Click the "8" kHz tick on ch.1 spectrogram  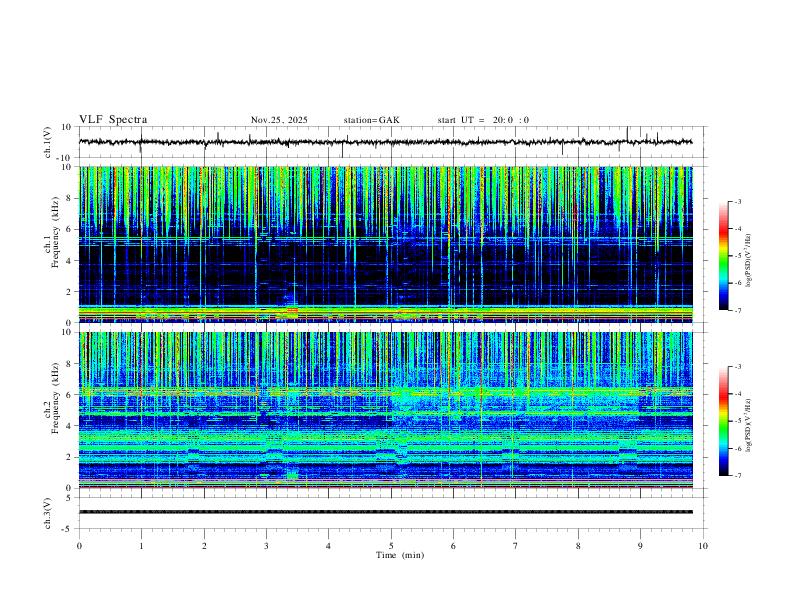click(70, 198)
